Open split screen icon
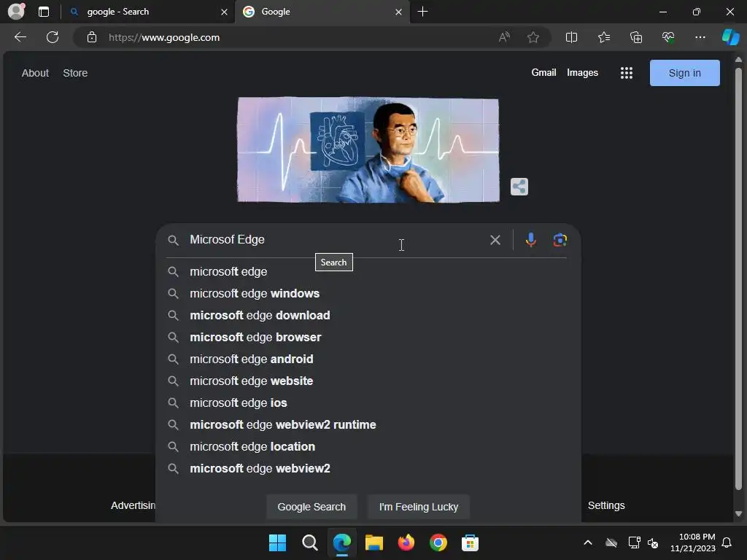The image size is (747, 560). point(571,37)
